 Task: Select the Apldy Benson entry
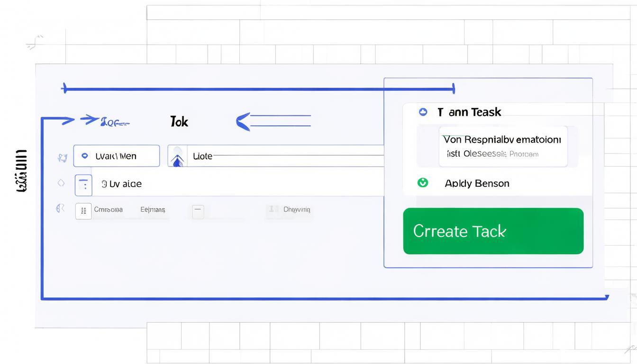coord(477,183)
